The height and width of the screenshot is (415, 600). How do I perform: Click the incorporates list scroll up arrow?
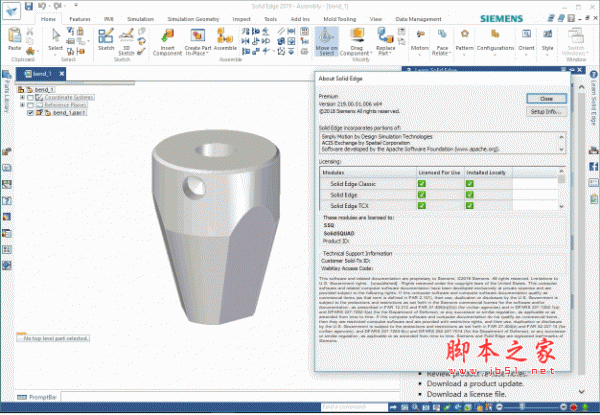562,137
